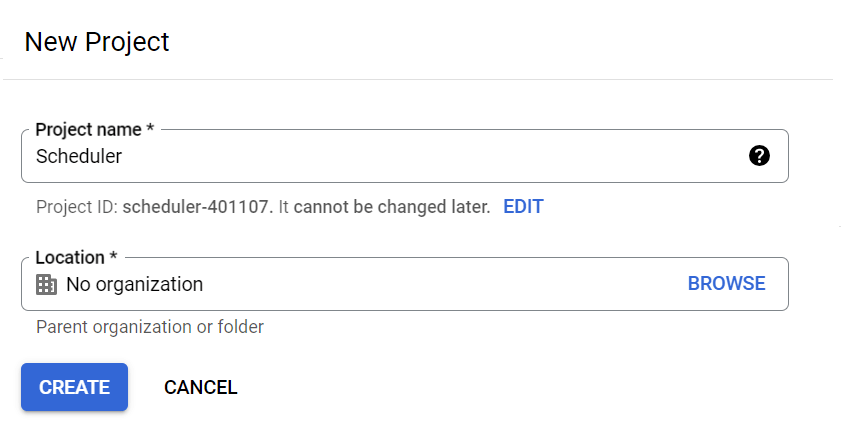Select the No organization location text
The height and width of the screenshot is (445, 841).
coord(134,285)
